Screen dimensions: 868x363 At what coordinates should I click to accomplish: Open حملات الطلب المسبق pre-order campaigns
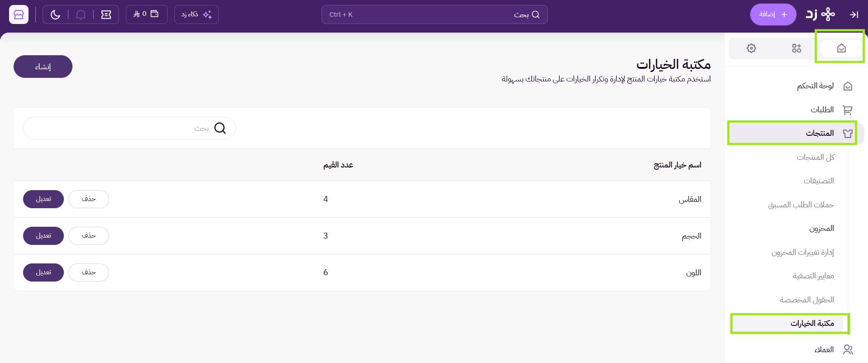[x=801, y=205]
